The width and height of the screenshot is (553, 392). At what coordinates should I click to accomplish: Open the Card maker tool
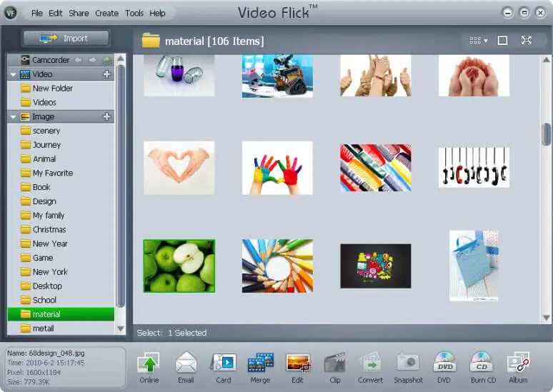223,367
